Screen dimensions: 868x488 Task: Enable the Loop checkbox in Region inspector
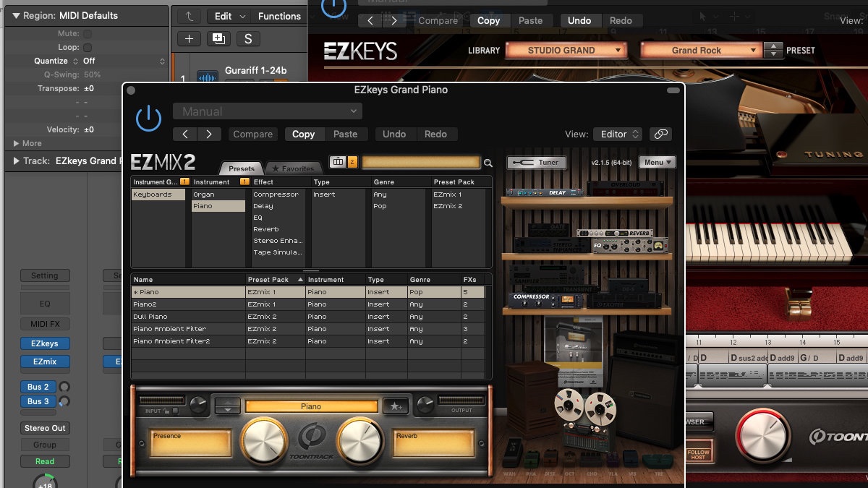87,47
